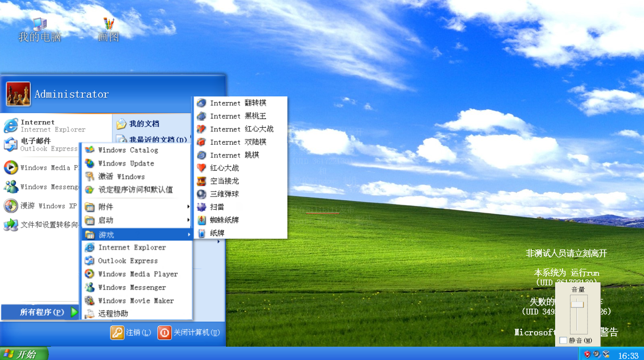Open Outlook Express in programs list
The image size is (644, 360).
pyautogui.click(x=137, y=261)
